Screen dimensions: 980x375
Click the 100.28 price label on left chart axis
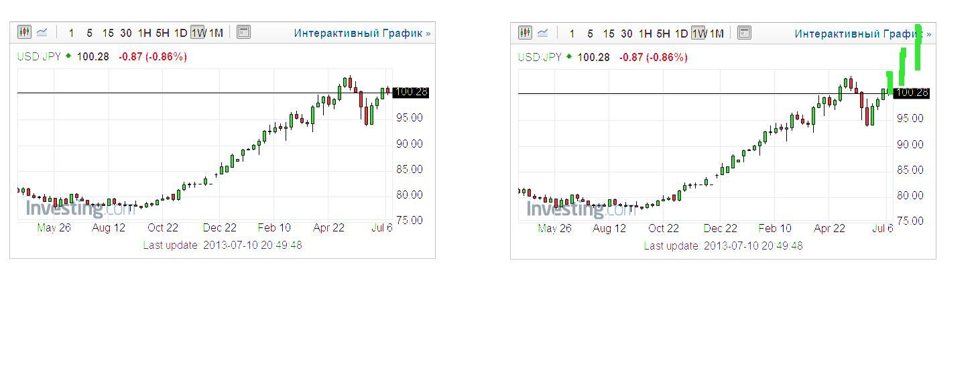point(411,92)
